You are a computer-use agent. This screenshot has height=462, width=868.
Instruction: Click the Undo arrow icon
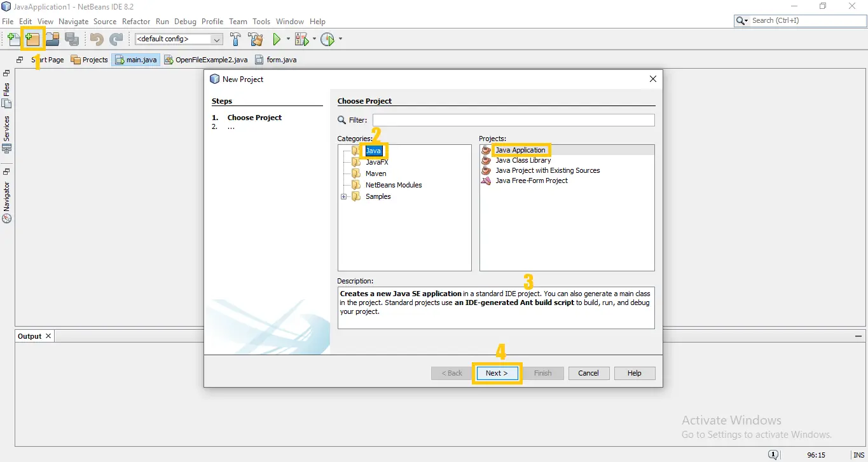(95, 39)
